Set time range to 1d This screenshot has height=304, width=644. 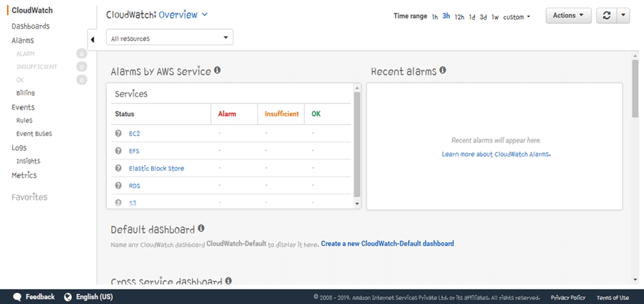coord(472,17)
